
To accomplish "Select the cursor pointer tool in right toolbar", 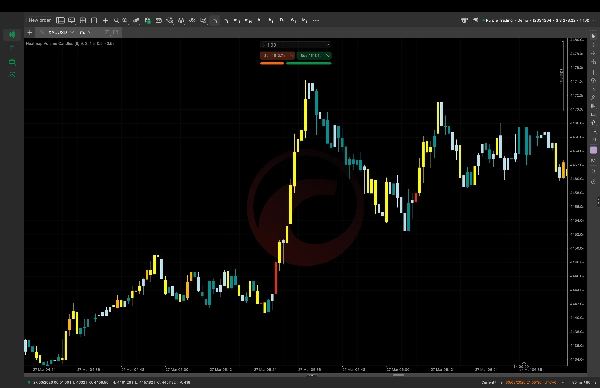I will tap(593, 36).
